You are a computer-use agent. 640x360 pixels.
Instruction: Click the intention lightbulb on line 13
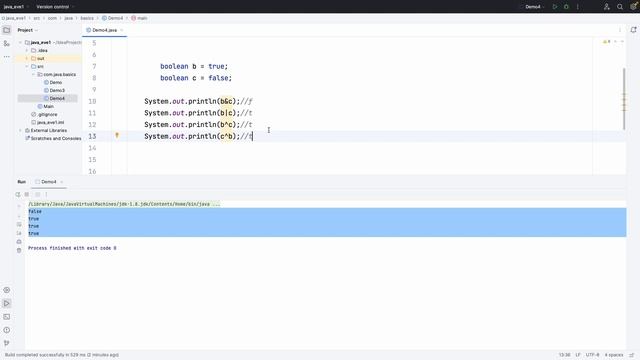point(117,135)
